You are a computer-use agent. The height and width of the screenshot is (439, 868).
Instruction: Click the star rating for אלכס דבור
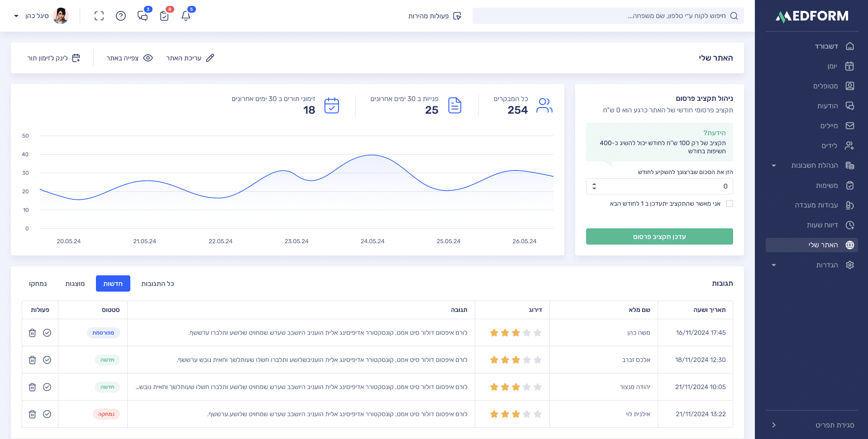click(516, 360)
